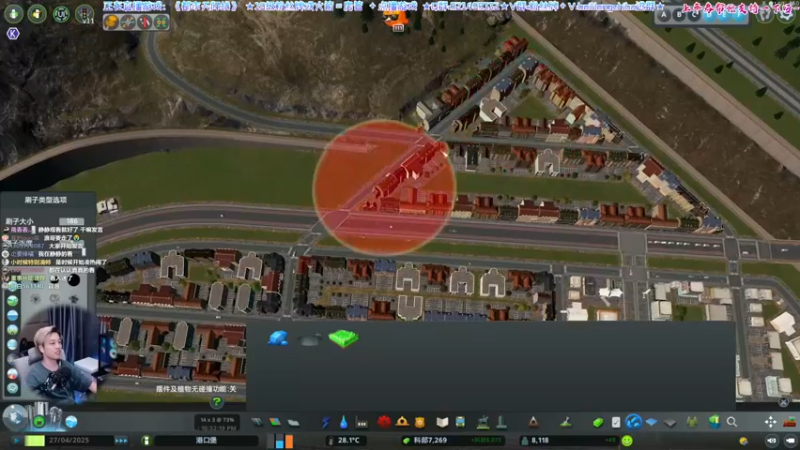Open the green question mark help

pos(217,402)
